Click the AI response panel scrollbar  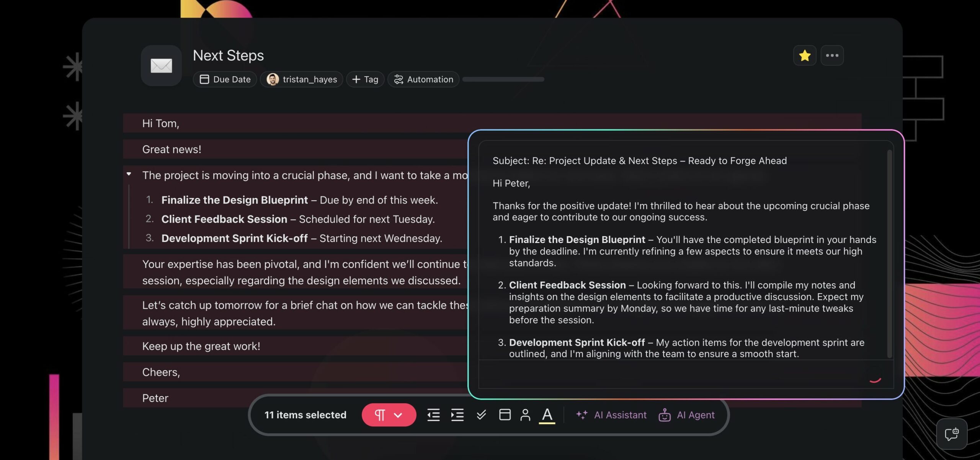pos(889,253)
